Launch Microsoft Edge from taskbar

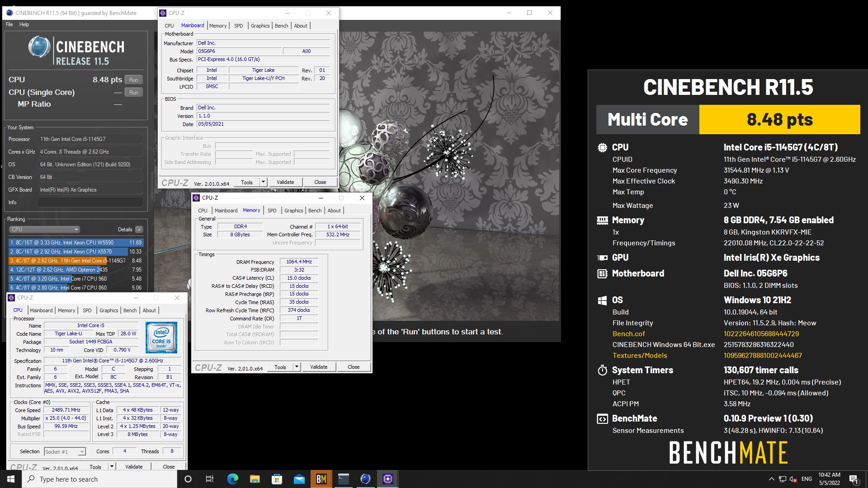click(x=232, y=479)
